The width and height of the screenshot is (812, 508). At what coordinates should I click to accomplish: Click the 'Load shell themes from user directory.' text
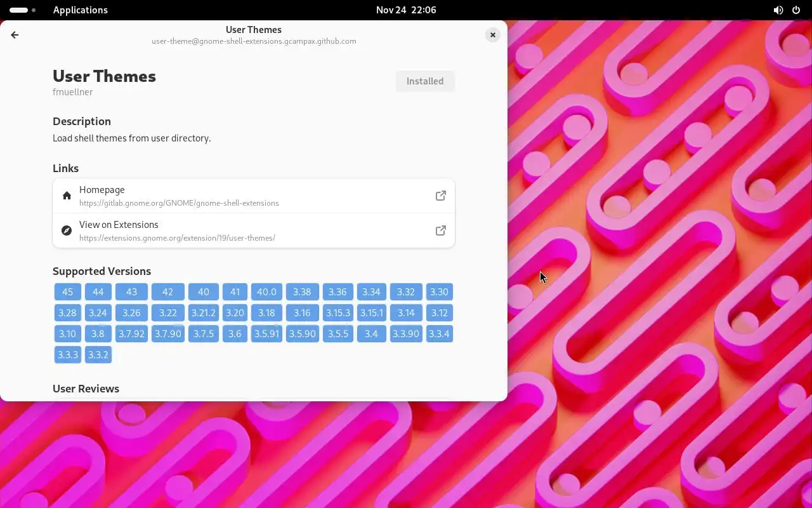pos(132,138)
